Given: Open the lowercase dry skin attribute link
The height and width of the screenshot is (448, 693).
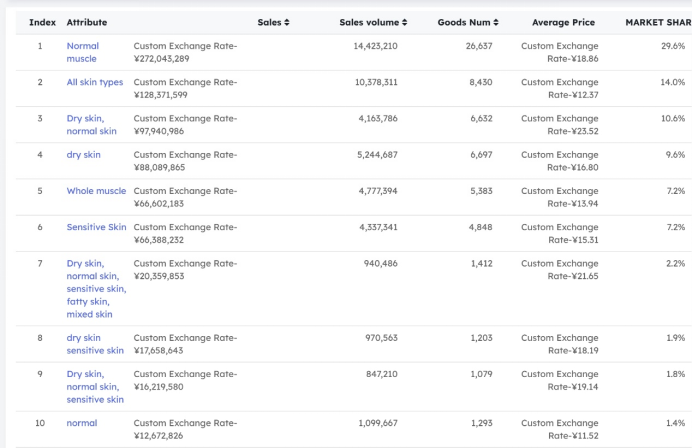Looking at the screenshot, I should (x=83, y=155).
